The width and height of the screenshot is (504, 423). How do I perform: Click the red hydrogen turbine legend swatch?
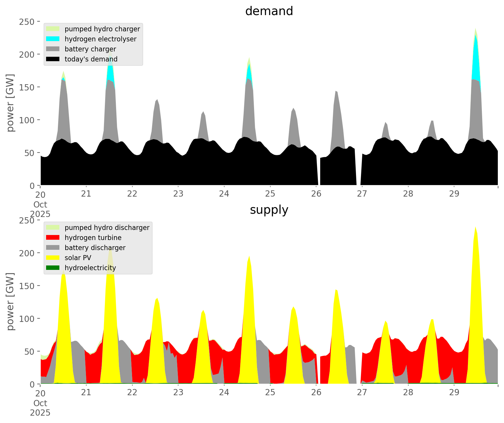click(x=53, y=238)
